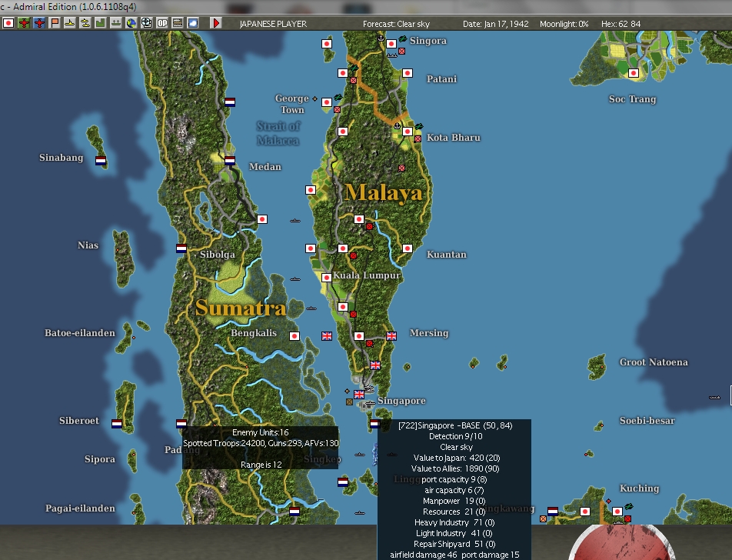Select the British flag at Singapore
The width and height of the screenshot is (732, 560).
point(359,395)
